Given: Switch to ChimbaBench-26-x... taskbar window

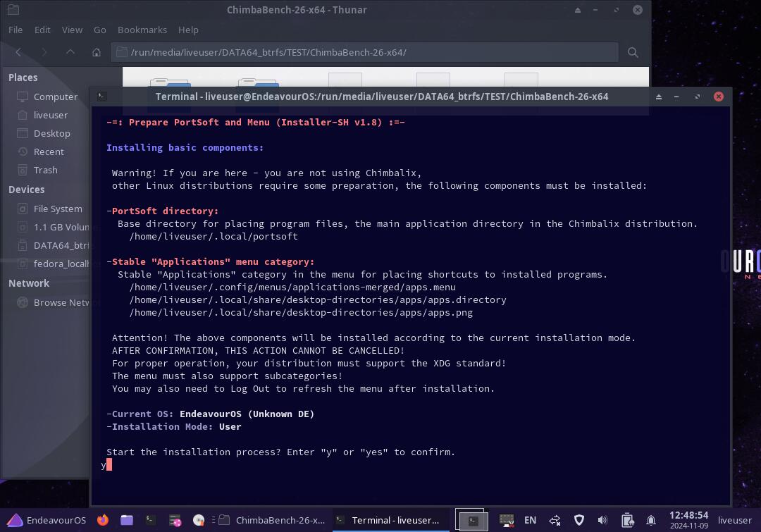Looking at the screenshot, I should point(272,520).
